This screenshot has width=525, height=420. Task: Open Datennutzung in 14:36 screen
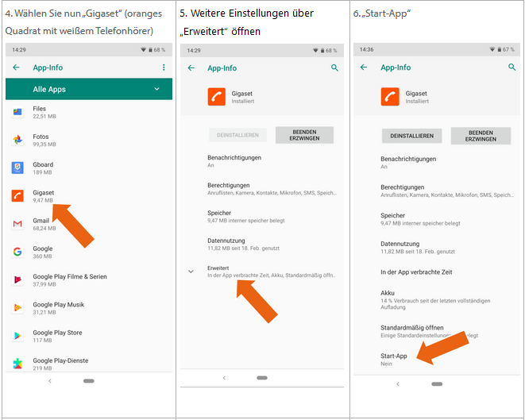(437, 247)
